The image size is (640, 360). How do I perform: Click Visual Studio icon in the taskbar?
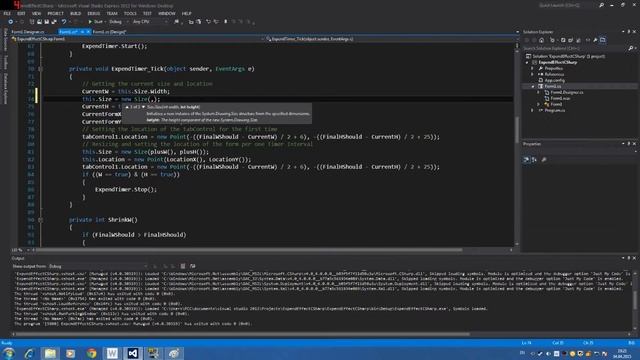[x=133, y=353]
